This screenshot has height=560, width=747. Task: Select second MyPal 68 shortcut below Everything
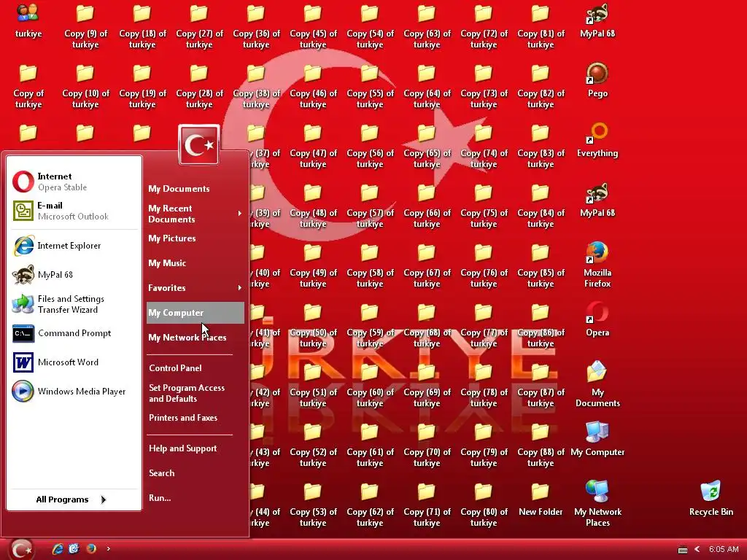pyautogui.click(x=597, y=200)
